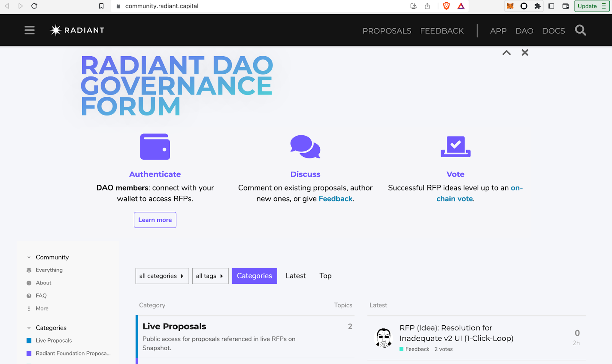Click the 2h activity time on topic
The image size is (612, 364).
click(576, 343)
